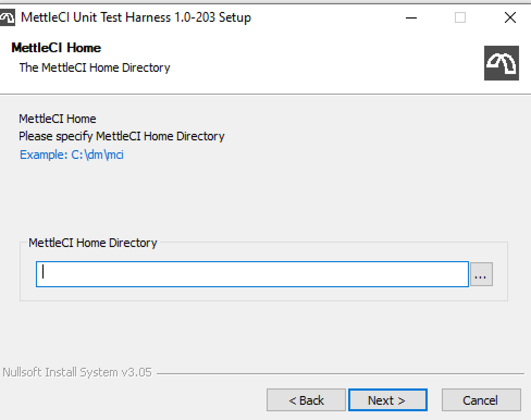The image size is (531, 420).
Task: Open the folder browse ellipsis button
Action: click(481, 274)
